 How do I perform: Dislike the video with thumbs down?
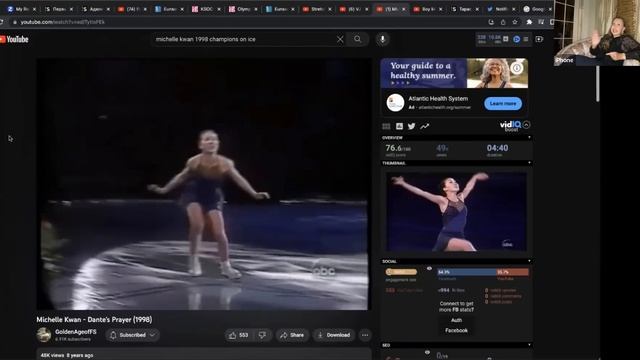(x=262, y=335)
